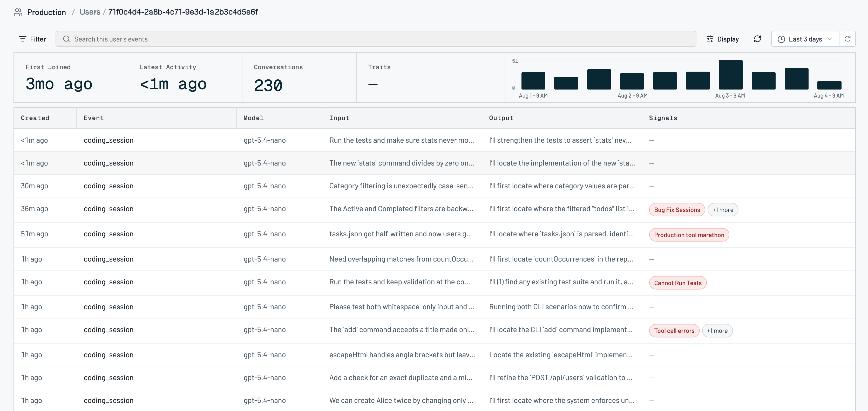
Task: Expand the +1 more badge beside Bug Fix Sessions
Action: point(723,210)
